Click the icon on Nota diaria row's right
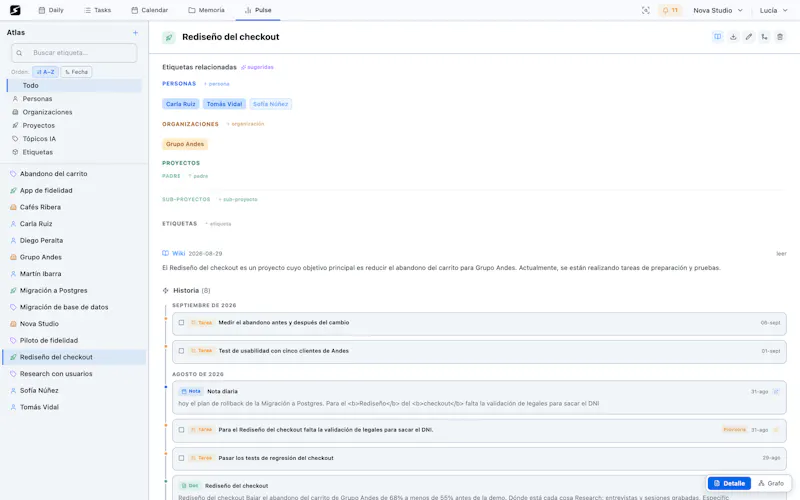Screen dimensions: 800x500 [776, 392]
